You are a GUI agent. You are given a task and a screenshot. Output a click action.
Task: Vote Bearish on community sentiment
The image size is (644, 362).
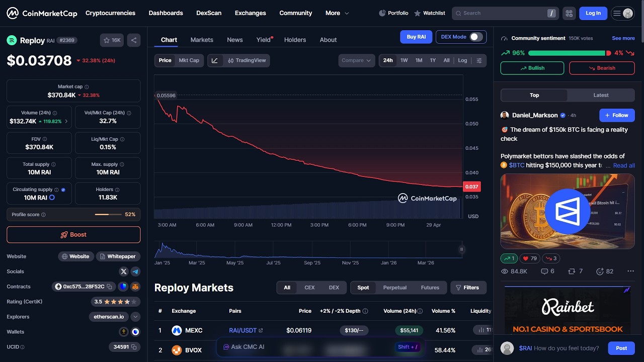tap(602, 68)
